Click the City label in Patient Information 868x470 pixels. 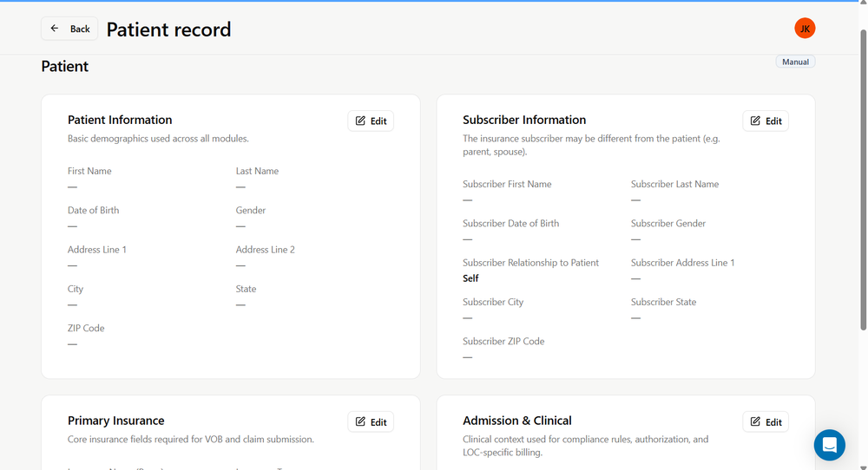(x=76, y=289)
